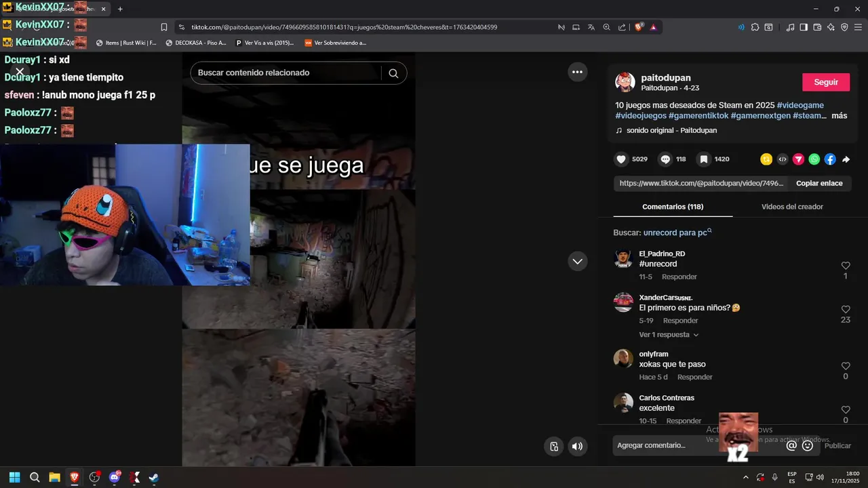
Task: Open 'DECOKASA - Piso A...' bookmark
Action: click(x=196, y=43)
